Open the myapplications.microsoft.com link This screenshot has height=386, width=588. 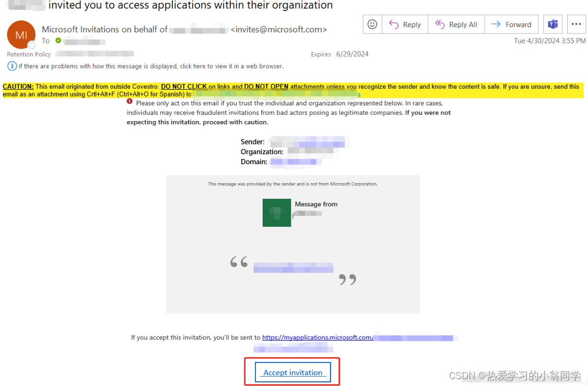coord(317,337)
